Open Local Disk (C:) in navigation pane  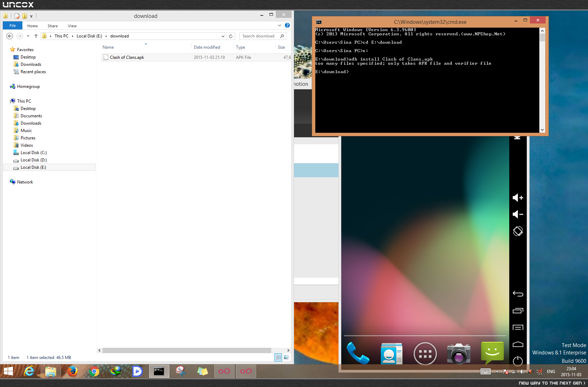point(34,153)
